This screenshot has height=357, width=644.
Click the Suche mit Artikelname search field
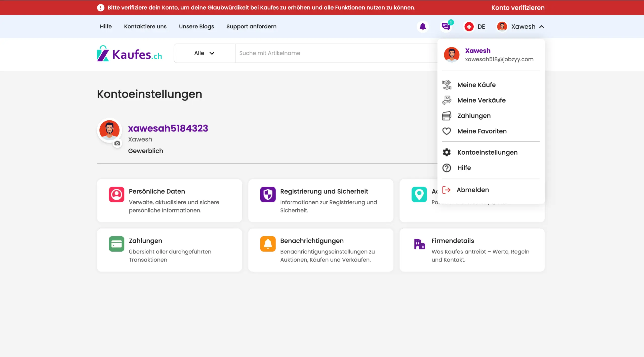(336, 53)
